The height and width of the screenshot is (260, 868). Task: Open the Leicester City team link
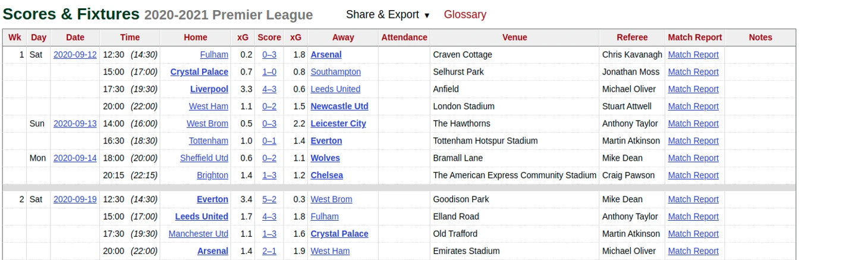pyautogui.click(x=338, y=124)
